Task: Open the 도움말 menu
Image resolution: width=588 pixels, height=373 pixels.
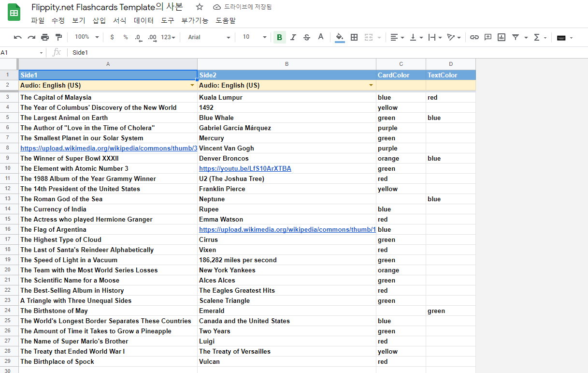Action: (226, 20)
